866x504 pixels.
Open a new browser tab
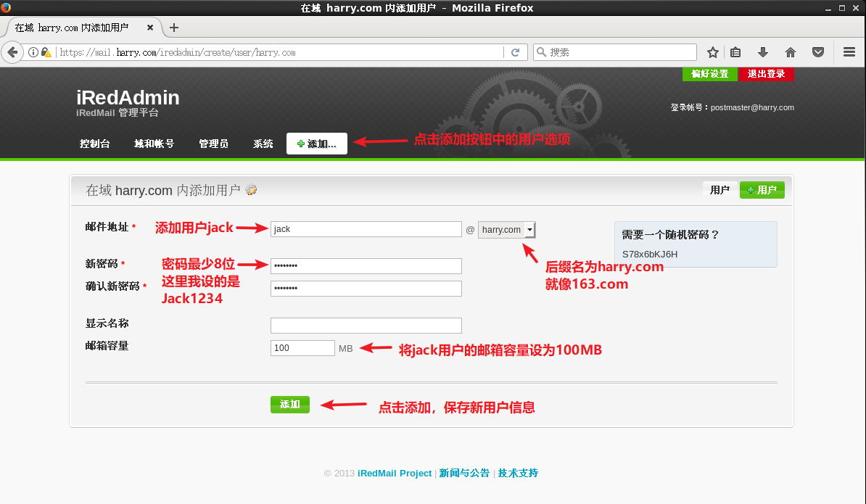pyautogui.click(x=174, y=28)
